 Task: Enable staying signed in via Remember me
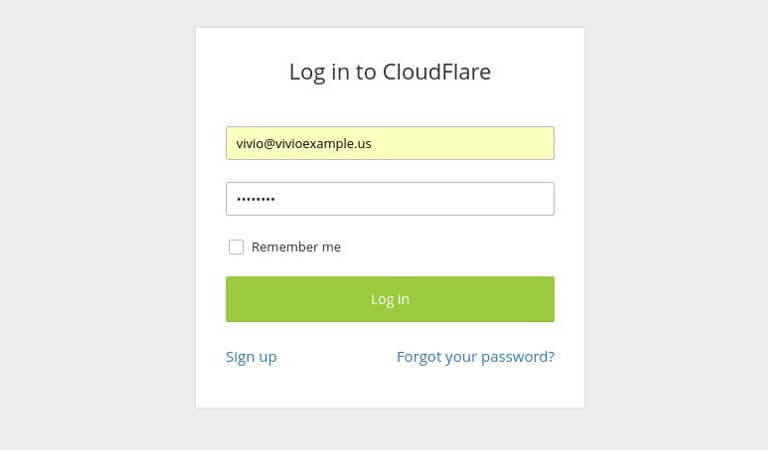pyautogui.click(x=236, y=247)
